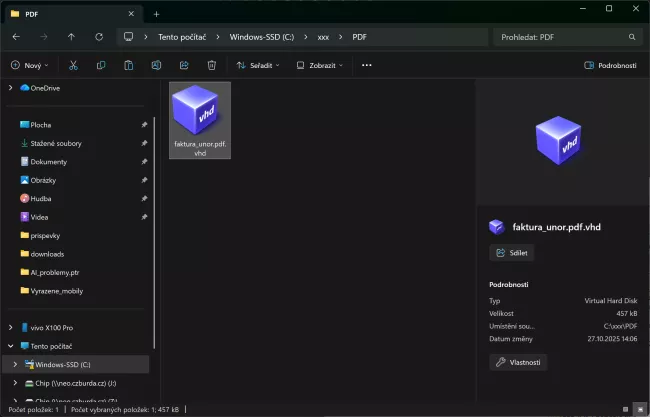Click the Prohledat: PDF search field

(565, 37)
